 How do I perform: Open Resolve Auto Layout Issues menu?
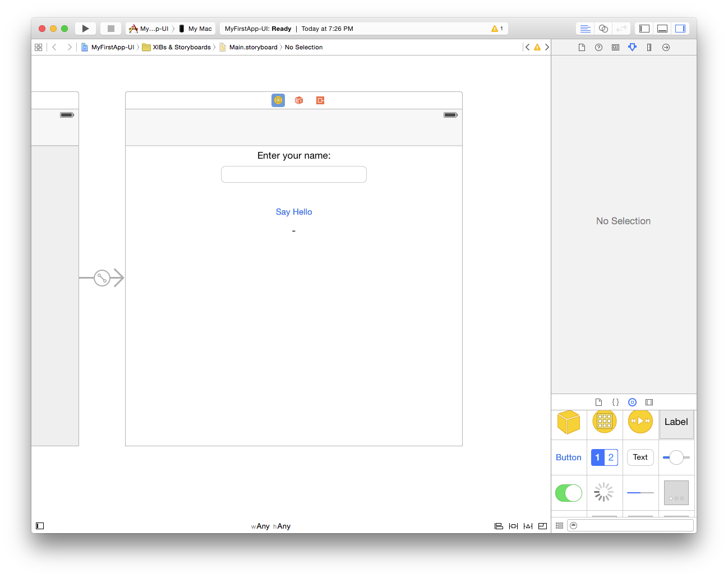coord(528,526)
